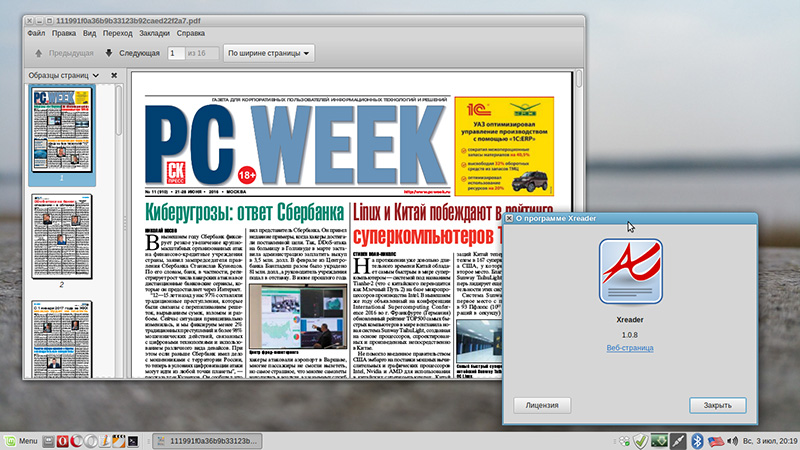Close the thumbnails sidebar with the X icon

(114, 75)
